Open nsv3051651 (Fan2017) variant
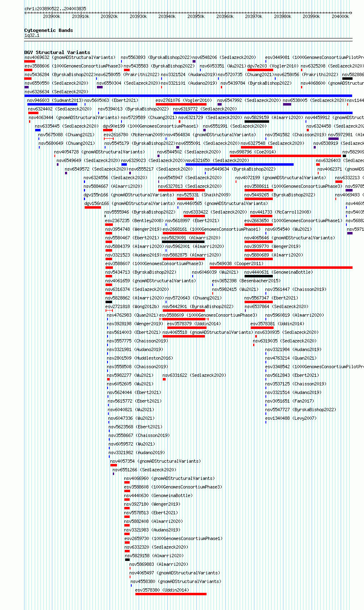Screen dimensions: 364x610 (290, 401)
